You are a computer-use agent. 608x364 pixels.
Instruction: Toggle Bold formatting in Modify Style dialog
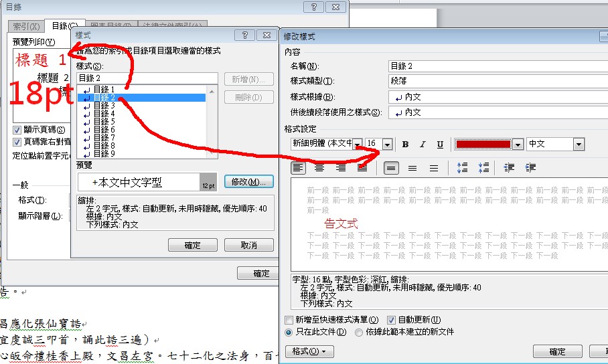pyautogui.click(x=405, y=145)
